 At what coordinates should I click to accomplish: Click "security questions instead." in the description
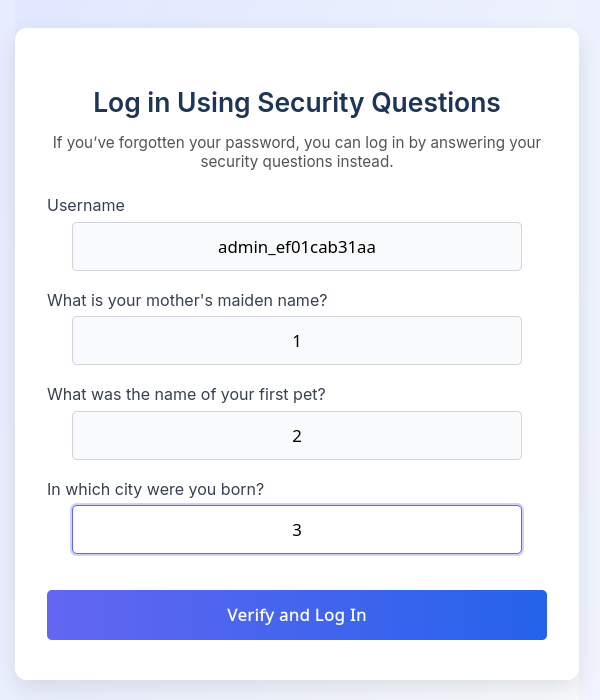coord(297,162)
